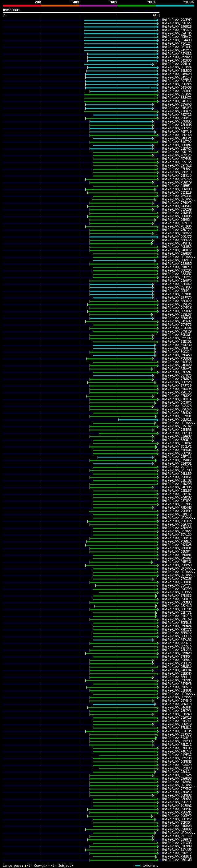Open hit UniRef100_B9RJ27
The width and height of the screenshot is (197, 868).
[176, 23]
